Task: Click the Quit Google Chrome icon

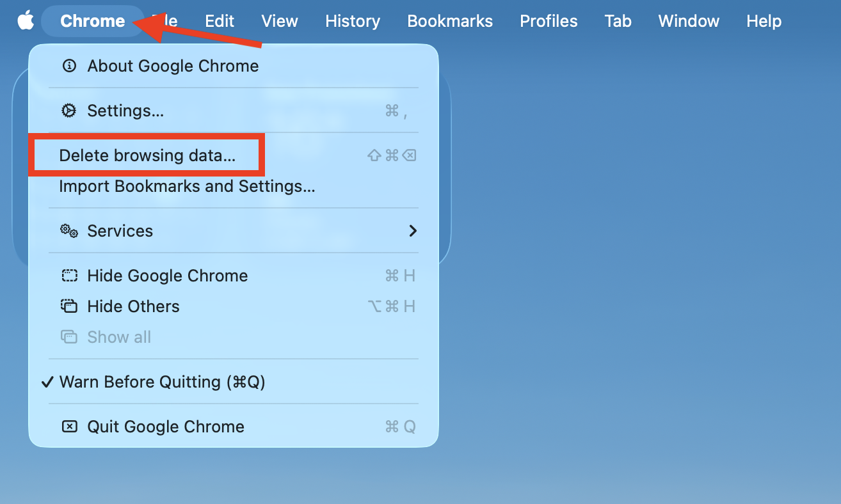Action: click(69, 426)
